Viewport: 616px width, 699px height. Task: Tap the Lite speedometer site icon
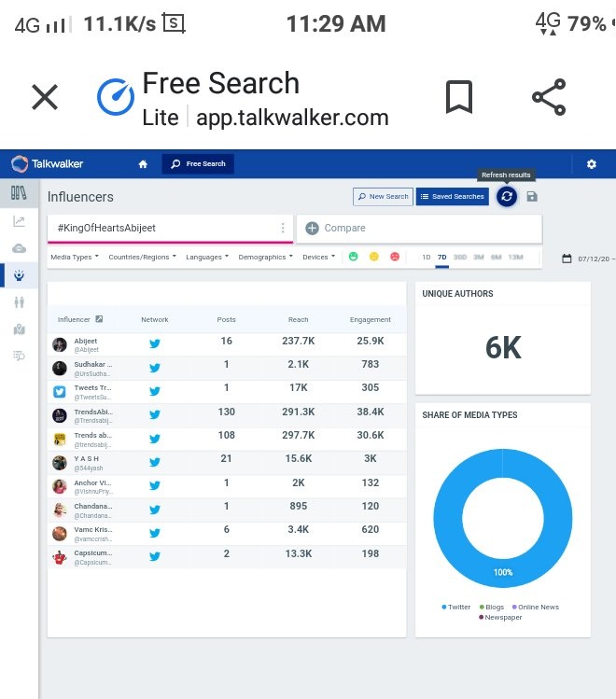tap(116, 97)
